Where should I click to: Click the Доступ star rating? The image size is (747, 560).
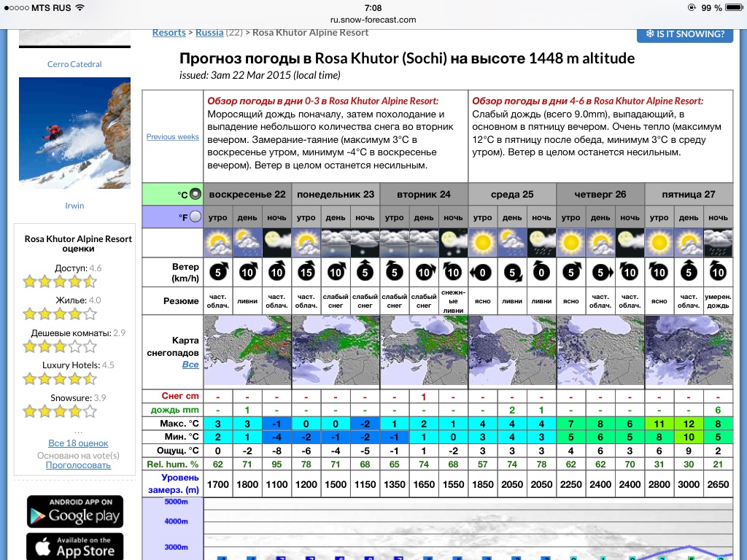tap(60, 281)
